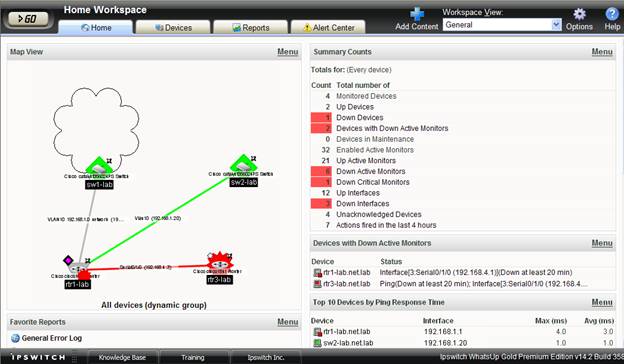Click the All devices (dynamic group) caption
The width and height of the screenshot is (624, 364).
pyautogui.click(x=154, y=305)
